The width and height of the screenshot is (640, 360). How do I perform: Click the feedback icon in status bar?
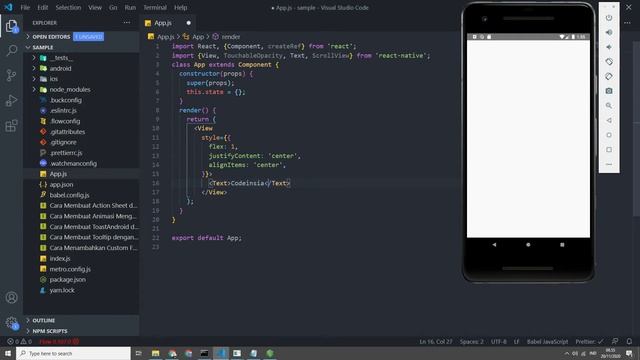click(x=615, y=341)
